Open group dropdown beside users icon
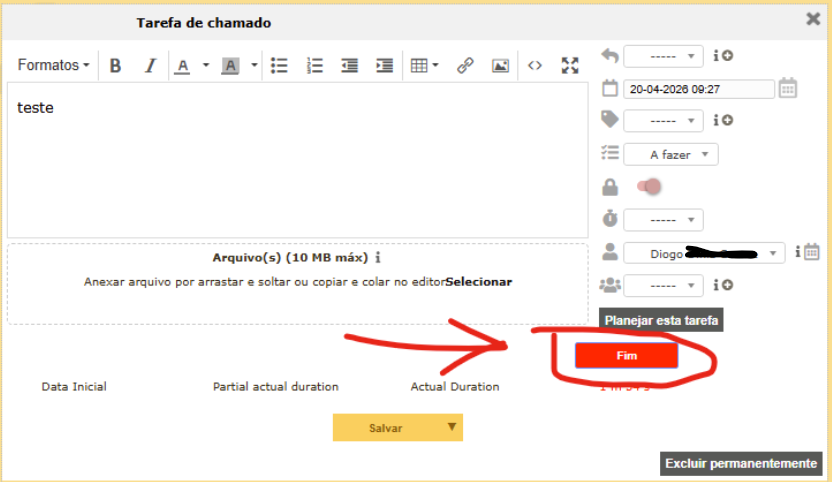This screenshot has width=832, height=482. pos(663,286)
